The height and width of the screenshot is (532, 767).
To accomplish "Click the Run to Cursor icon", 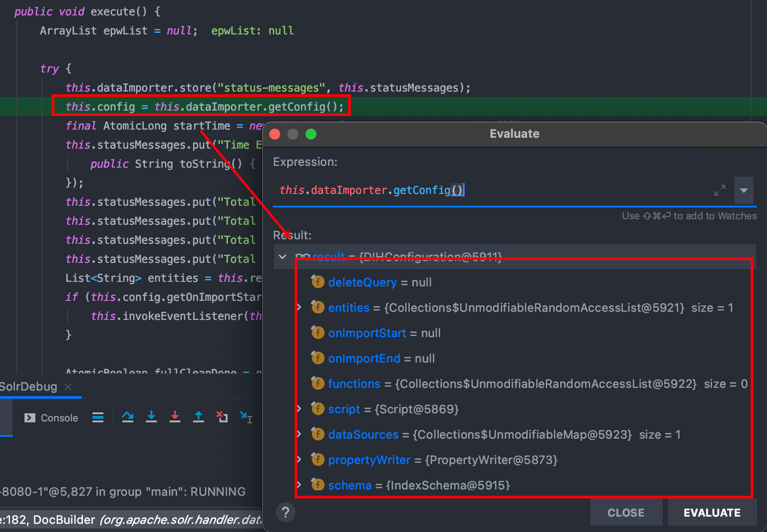I will [246, 417].
